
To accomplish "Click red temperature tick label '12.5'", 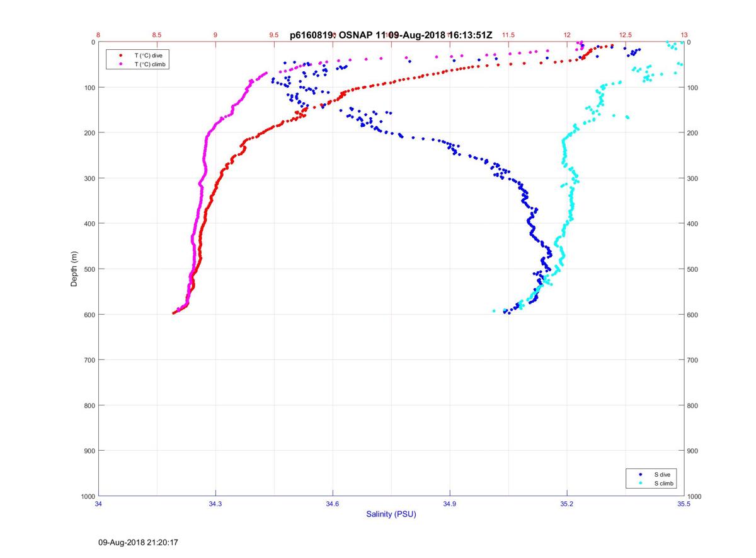I will [625, 35].
